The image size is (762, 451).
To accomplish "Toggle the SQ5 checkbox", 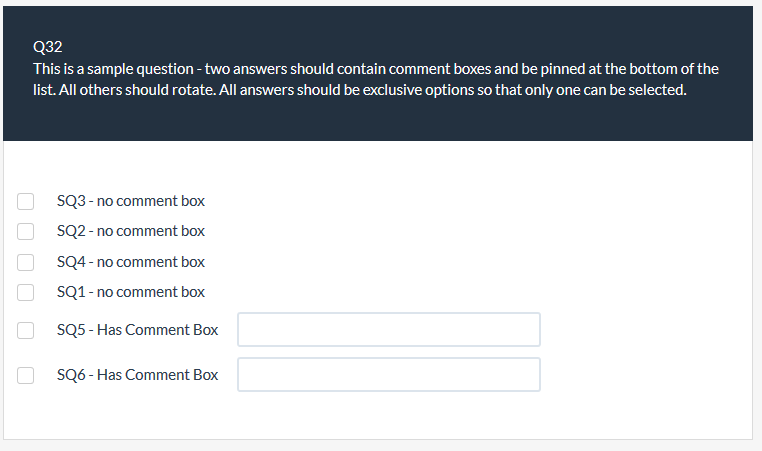I will tap(27, 330).
